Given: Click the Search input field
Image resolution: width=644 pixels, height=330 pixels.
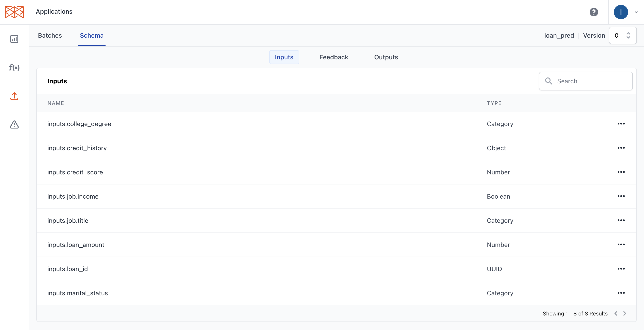Looking at the screenshot, I should click(586, 81).
